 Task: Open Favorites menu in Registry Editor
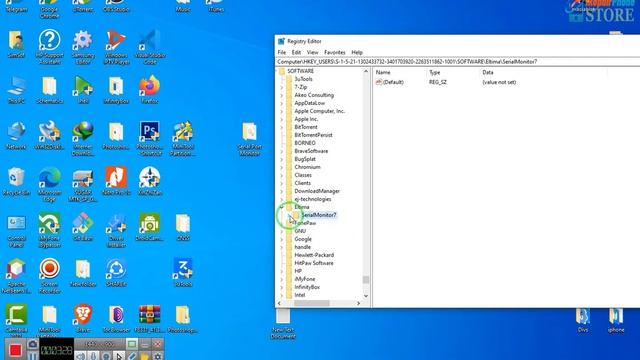(x=335, y=52)
